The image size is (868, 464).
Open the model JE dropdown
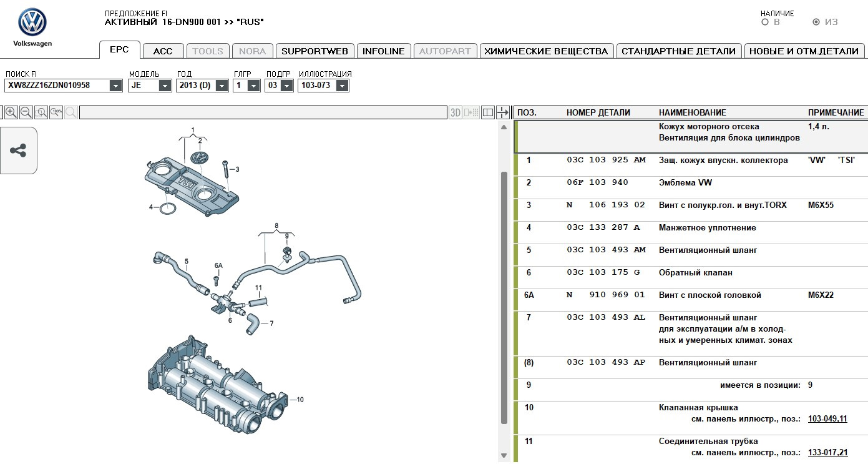coord(165,86)
